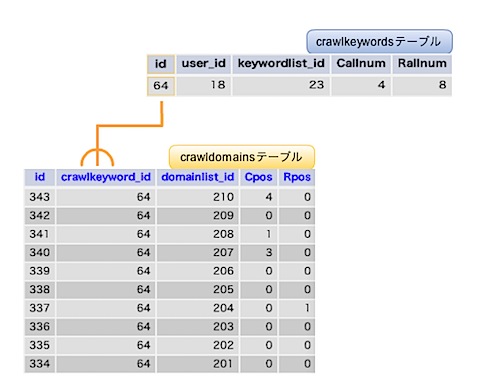The height and width of the screenshot is (390, 480).
Task: Click the crawldomainsテーブル label
Action: pos(242,157)
